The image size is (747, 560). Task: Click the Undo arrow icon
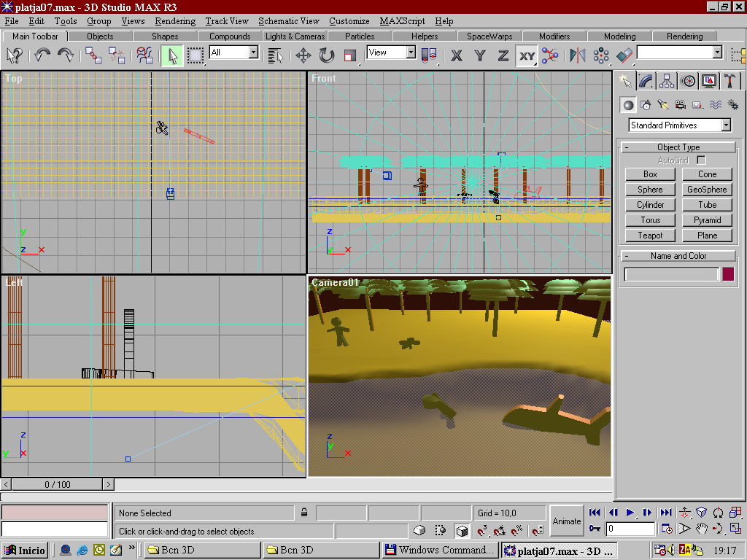pos(42,55)
